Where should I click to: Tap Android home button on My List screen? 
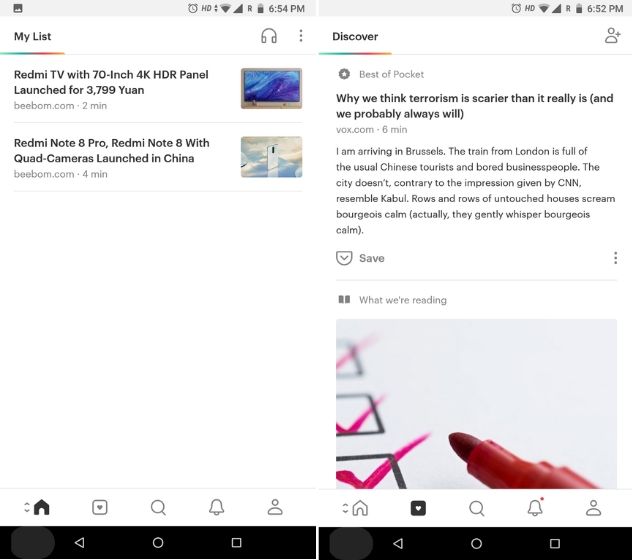[158, 543]
